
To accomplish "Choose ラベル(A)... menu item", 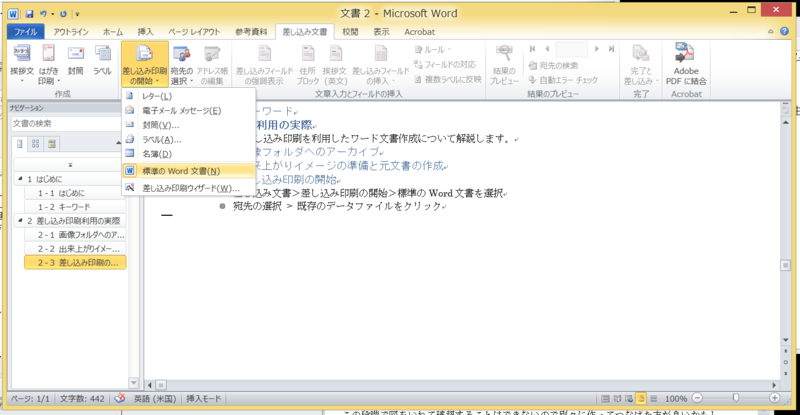I will (x=189, y=139).
